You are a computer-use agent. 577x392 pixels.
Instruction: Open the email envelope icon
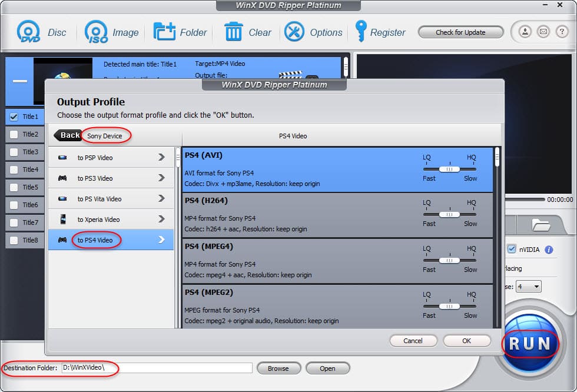point(543,32)
